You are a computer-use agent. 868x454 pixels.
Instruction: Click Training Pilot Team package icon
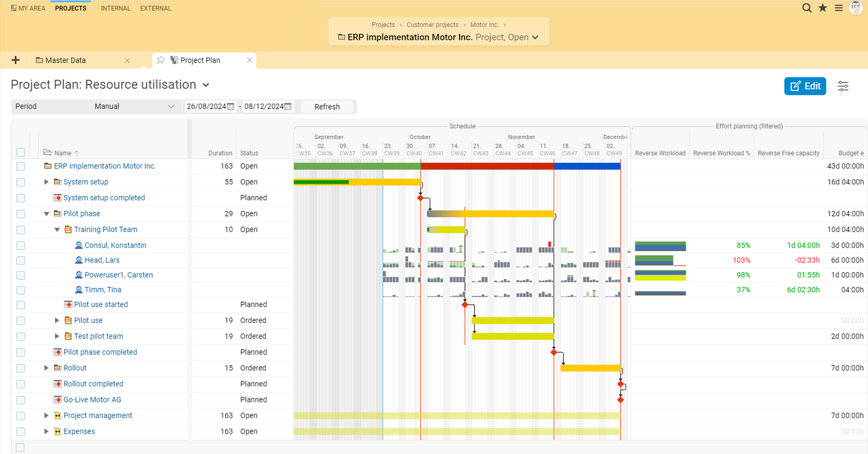[x=68, y=229]
